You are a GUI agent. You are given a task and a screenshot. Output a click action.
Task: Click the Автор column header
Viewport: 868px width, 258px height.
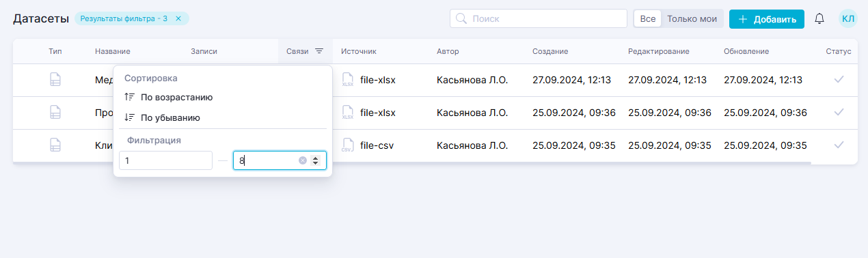pos(448,51)
